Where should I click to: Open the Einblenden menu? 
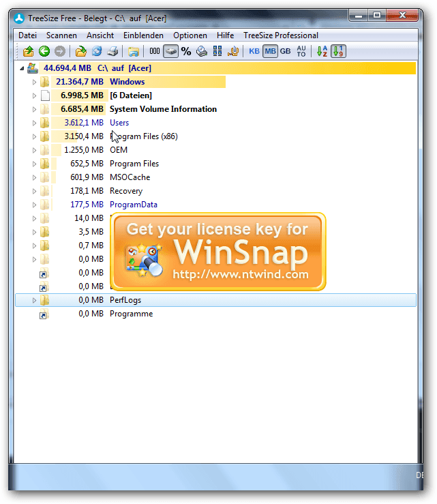click(x=143, y=35)
